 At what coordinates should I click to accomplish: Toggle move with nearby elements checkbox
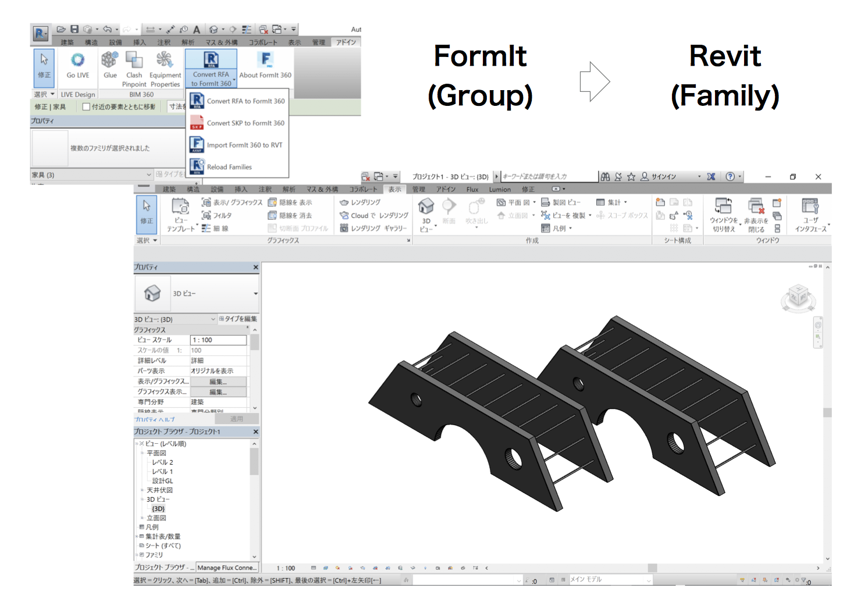coord(86,107)
